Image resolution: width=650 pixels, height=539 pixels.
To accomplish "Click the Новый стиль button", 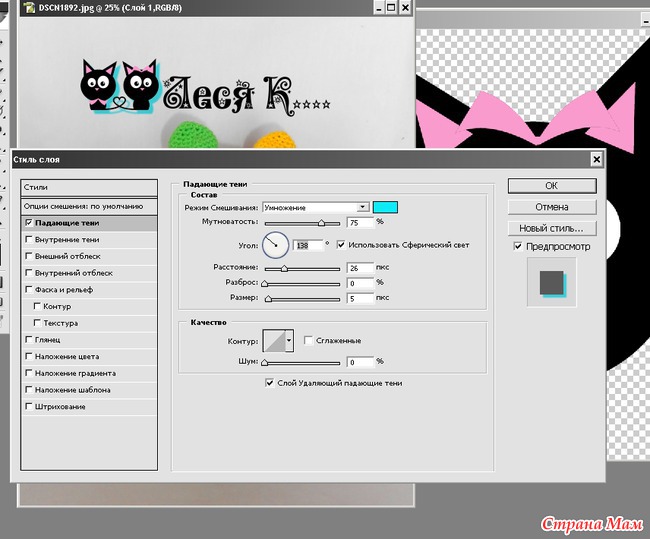I will [x=551, y=228].
